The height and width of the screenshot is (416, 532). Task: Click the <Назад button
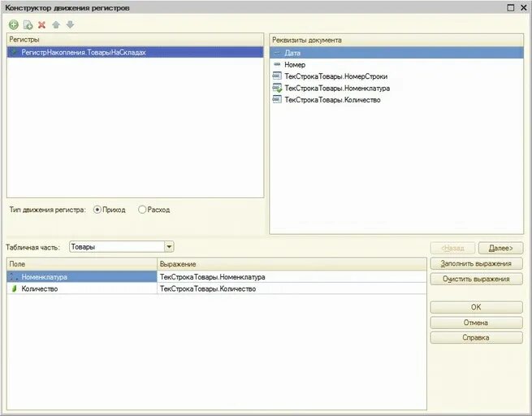(x=452, y=248)
